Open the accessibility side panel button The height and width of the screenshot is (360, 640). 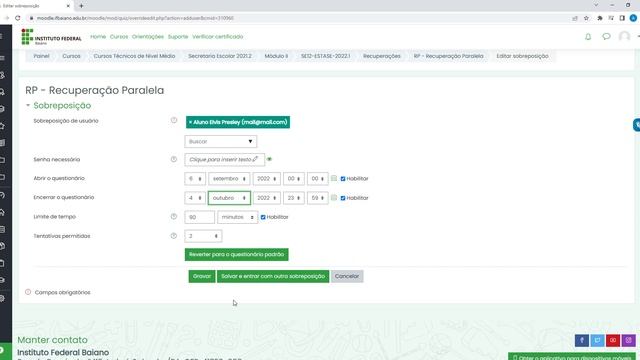[637, 125]
